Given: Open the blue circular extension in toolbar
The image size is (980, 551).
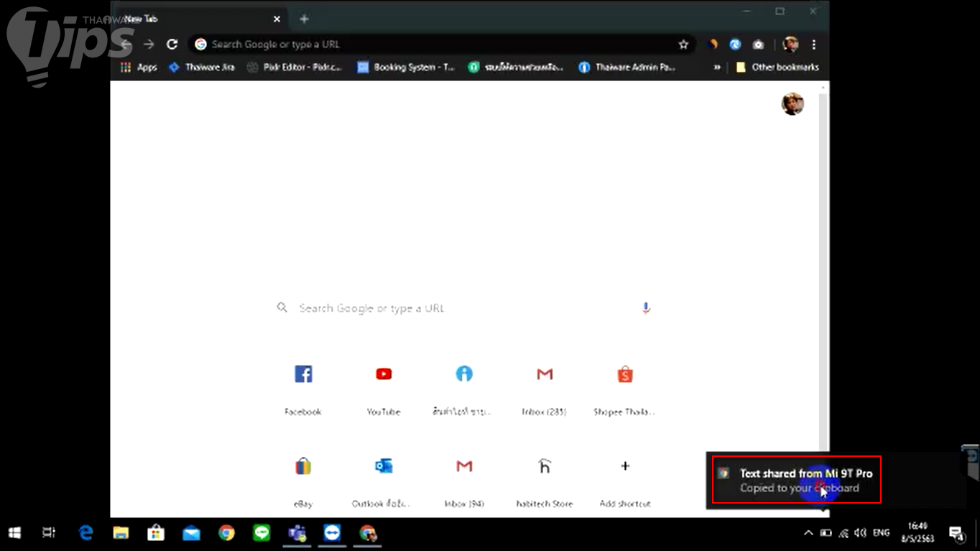Looking at the screenshot, I should pyautogui.click(x=735, y=45).
